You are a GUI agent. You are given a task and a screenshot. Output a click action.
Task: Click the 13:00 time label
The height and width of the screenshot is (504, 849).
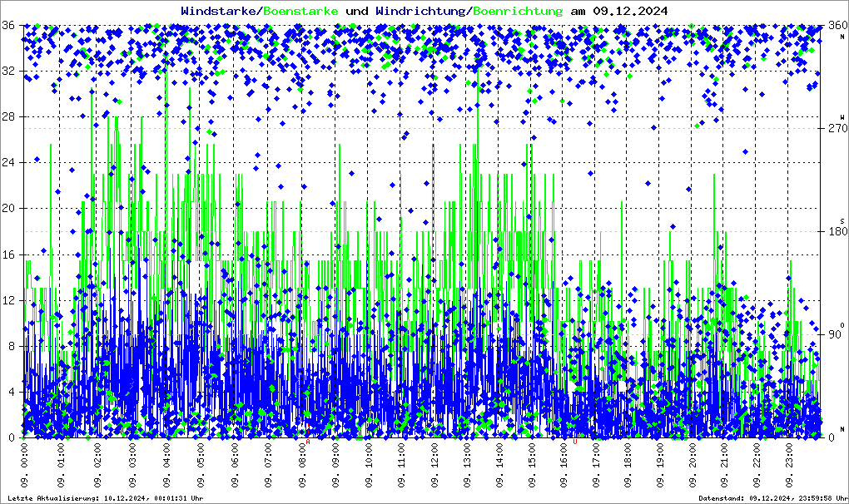(x=467, y=465)
